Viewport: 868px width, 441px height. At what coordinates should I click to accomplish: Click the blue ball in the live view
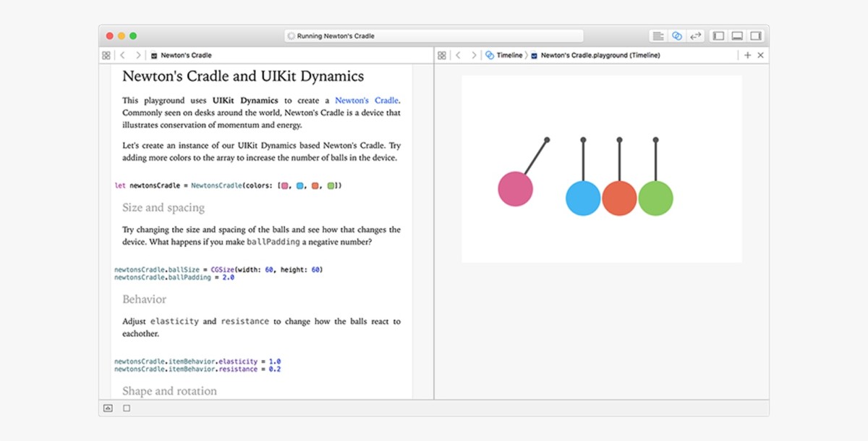[x=583, y=198]
